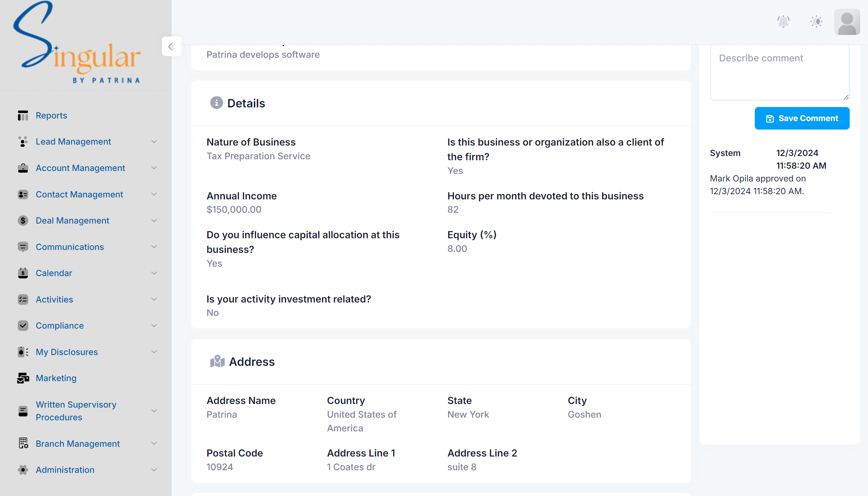Image resolution: width=868 pixels, height=496 pixels.
Task: Click the Written Supervisory Procedures icon
Action: [x=23, y=411]
